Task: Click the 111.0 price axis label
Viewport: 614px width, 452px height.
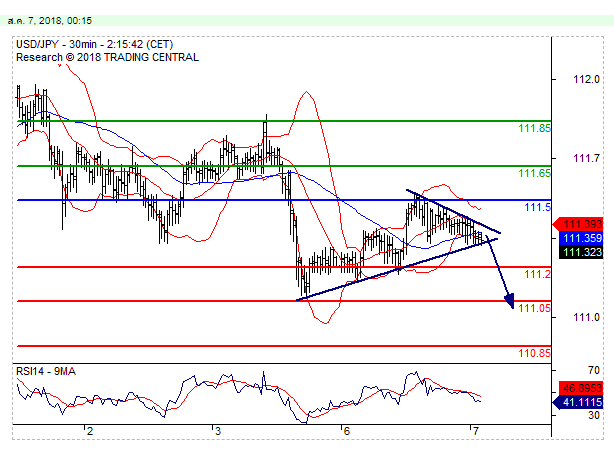Action: [x=586, y=317]
